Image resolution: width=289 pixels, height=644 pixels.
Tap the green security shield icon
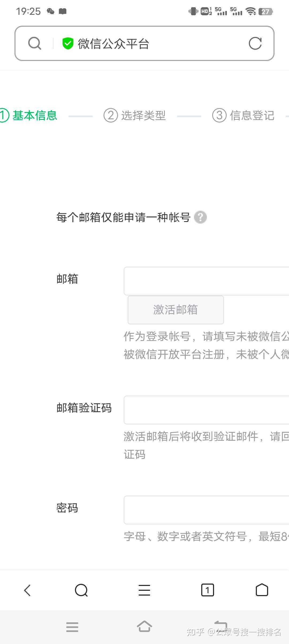[x=67, y=43]
